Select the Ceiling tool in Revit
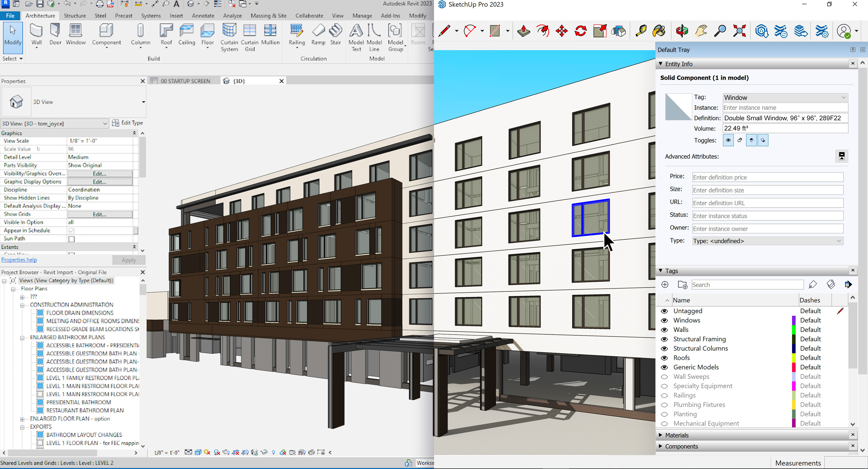The height and width of the screenshot is (469, 868). point(186,34)
